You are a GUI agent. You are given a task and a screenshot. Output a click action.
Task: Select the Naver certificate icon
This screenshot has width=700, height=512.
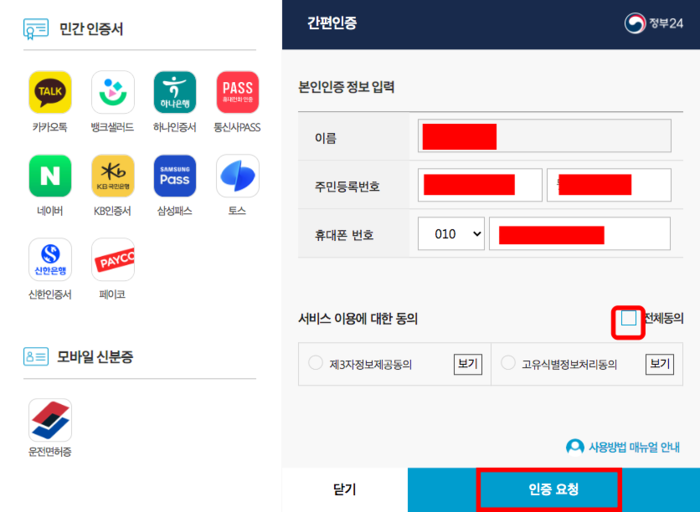(50, 176)
